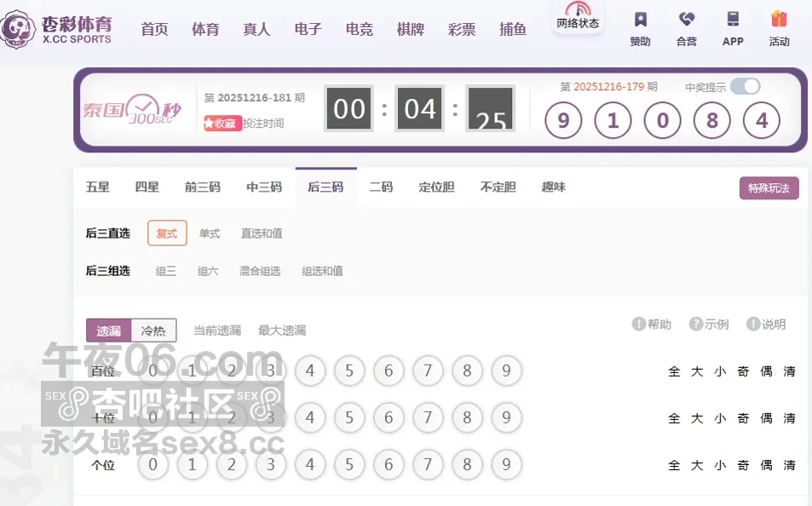Click 全 in the 百位 row
Screen dimensions: 812x506
pos(674,371)
